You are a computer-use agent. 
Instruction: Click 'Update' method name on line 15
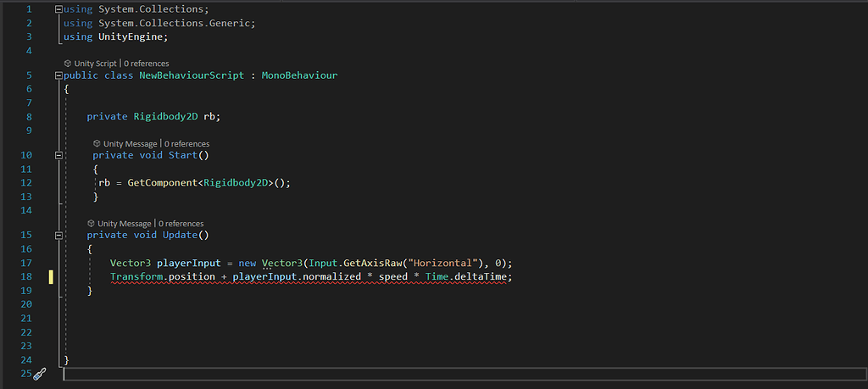[181, 235]
